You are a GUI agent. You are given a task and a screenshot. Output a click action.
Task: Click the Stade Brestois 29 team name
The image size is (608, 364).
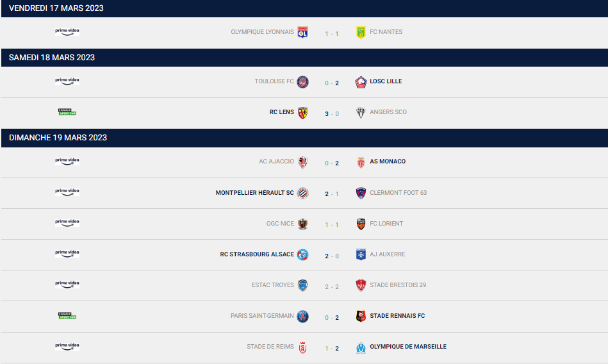pos(398,285)
